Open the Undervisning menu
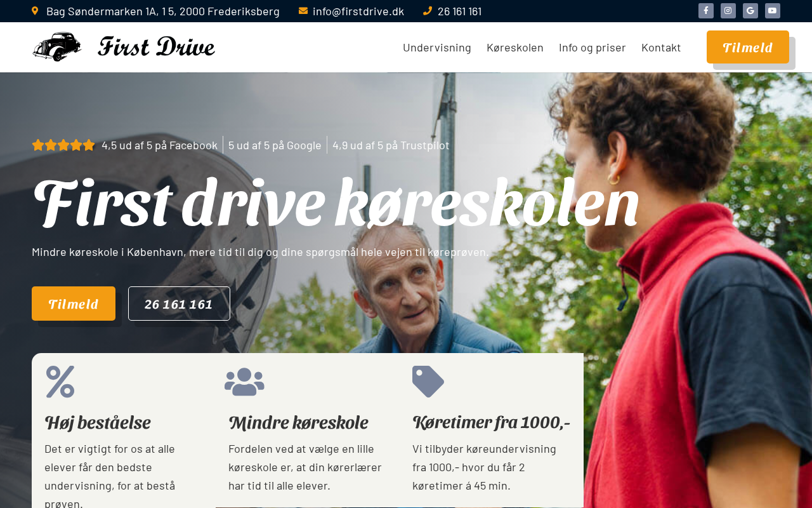The image size is (812, 508). (437, 48)
